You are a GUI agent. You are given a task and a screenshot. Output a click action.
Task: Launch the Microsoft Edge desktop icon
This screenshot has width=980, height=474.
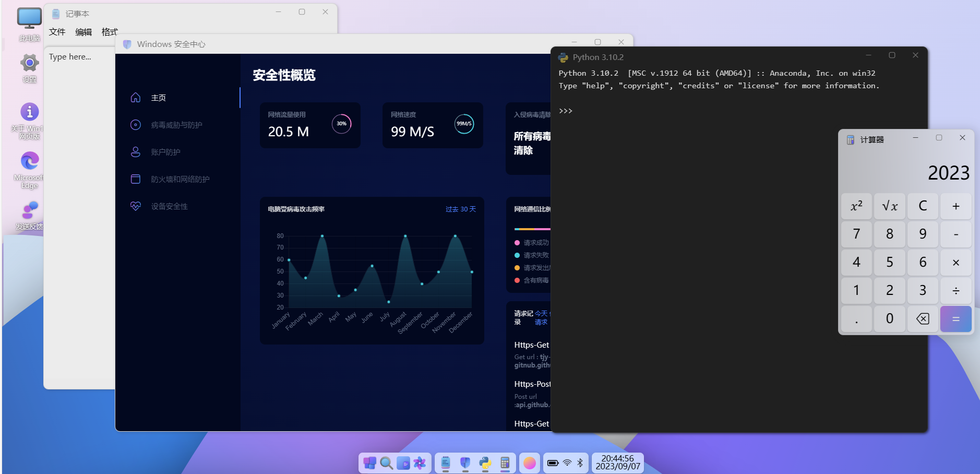click(x=29, y=170)
